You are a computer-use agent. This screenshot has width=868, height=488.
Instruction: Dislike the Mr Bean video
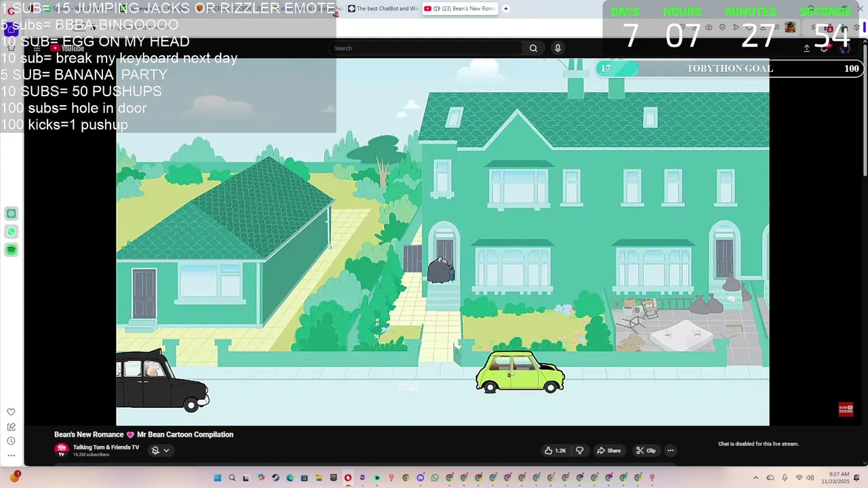coord(580,451)
